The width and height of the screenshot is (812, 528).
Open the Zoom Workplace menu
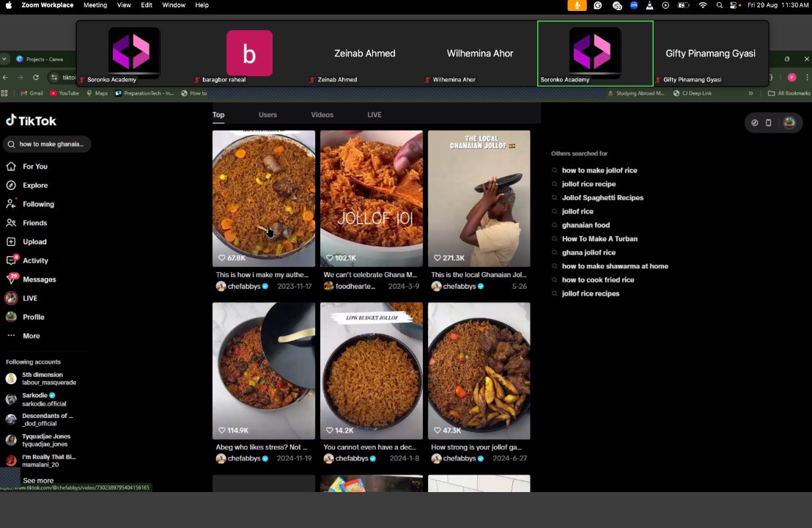[x=47, y=5]
